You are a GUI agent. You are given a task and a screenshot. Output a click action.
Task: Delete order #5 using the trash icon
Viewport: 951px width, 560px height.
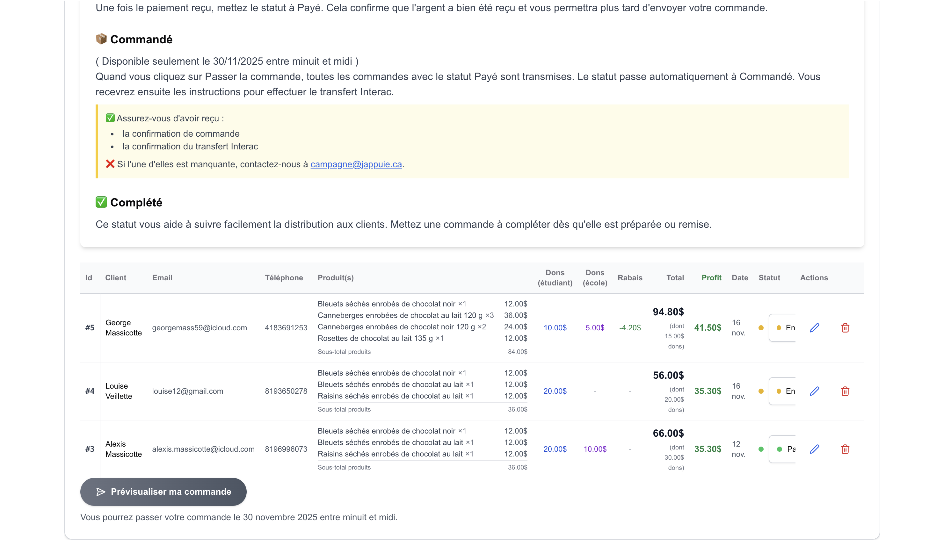[846, 327]
